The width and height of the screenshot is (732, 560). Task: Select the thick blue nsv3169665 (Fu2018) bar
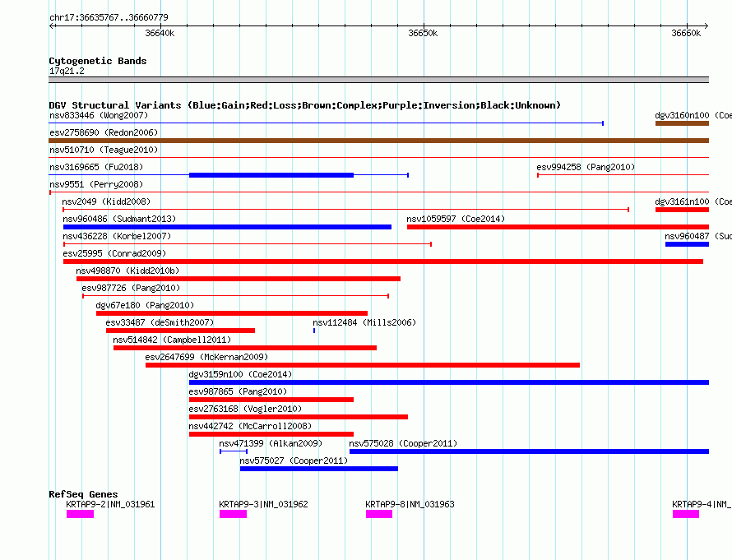(x=271, y=175)
